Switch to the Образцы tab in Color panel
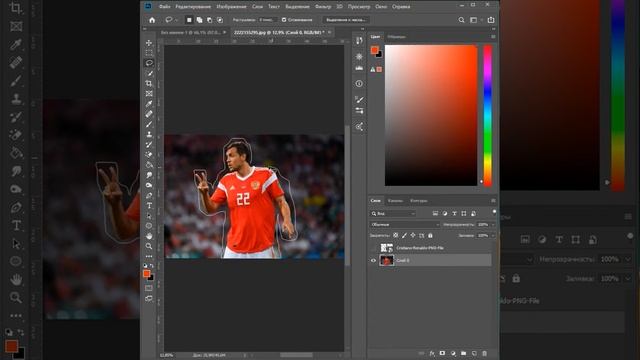 (397, 37)
